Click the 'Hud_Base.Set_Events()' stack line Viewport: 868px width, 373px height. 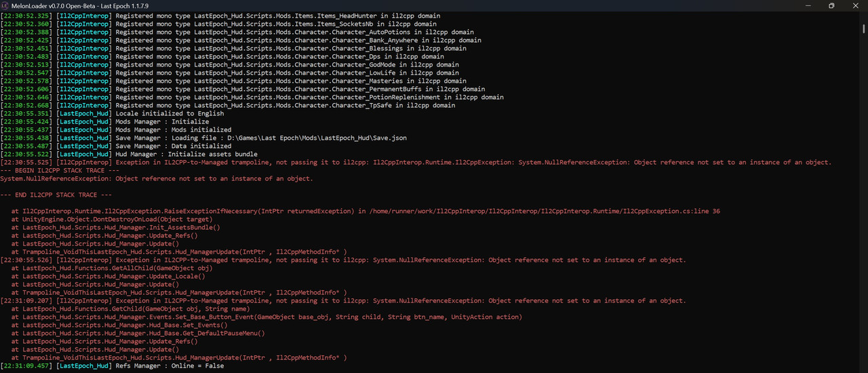point(119,325)
